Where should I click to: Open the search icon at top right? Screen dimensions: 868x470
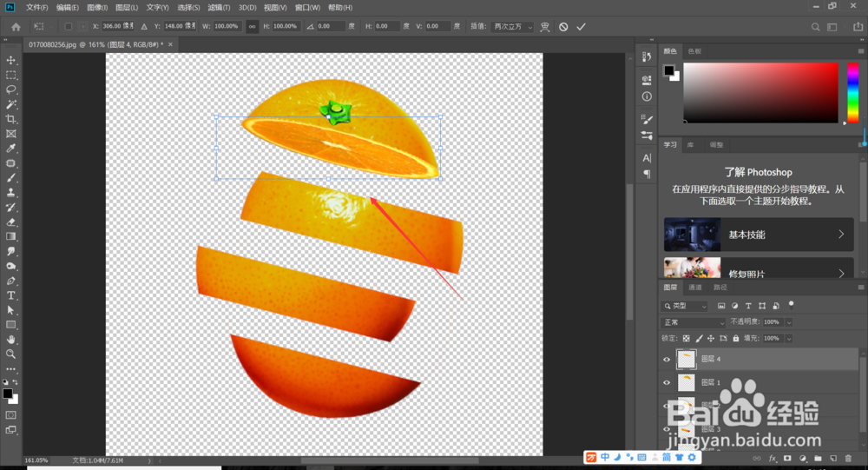(815, 27)
